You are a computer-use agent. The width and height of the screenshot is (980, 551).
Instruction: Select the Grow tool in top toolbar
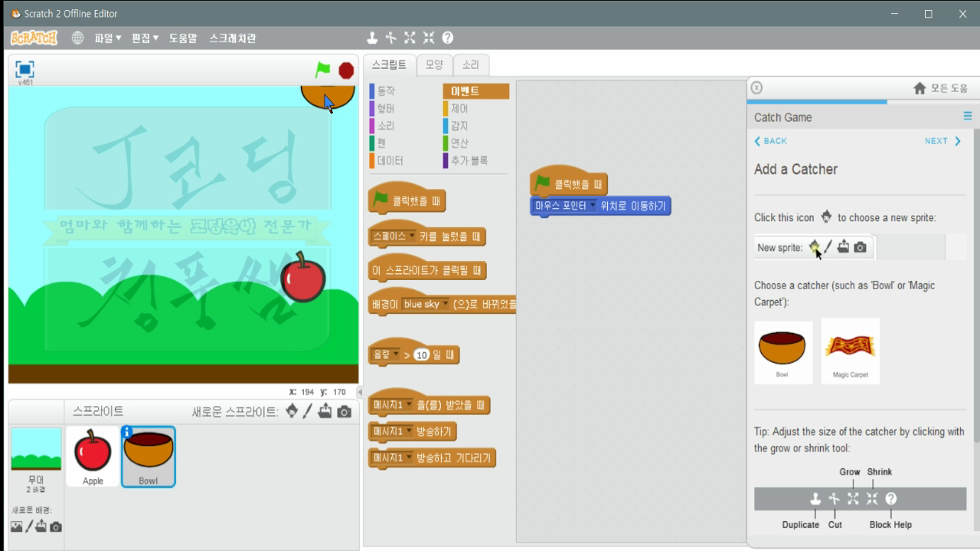coord(410,37)
